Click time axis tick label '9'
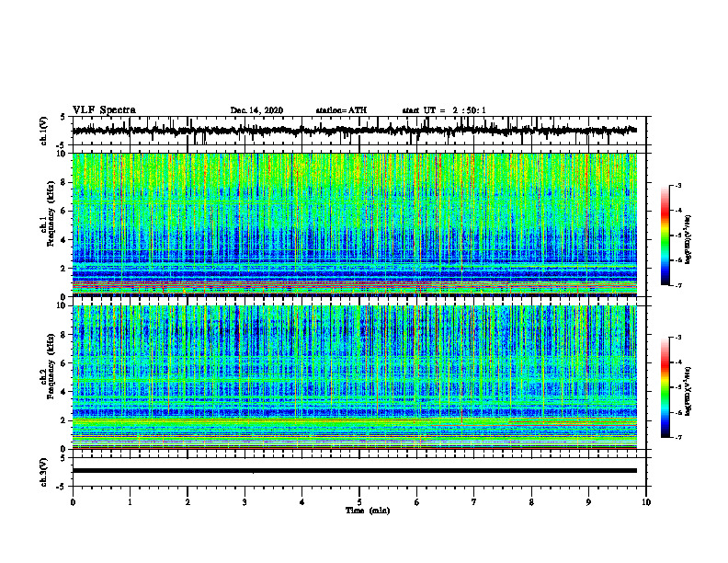 point(588,502)
